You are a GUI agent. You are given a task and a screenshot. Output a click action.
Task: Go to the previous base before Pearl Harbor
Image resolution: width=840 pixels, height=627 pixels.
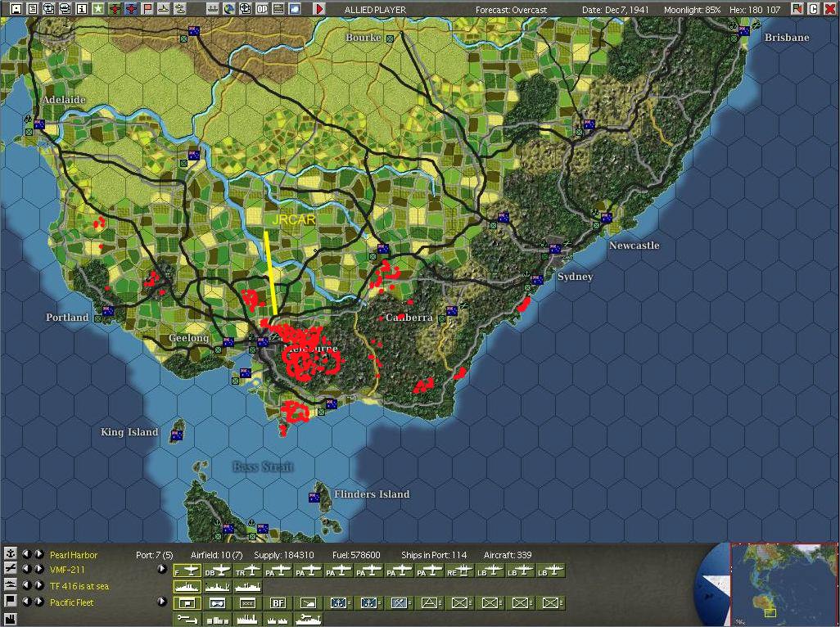tap(27, 554)
